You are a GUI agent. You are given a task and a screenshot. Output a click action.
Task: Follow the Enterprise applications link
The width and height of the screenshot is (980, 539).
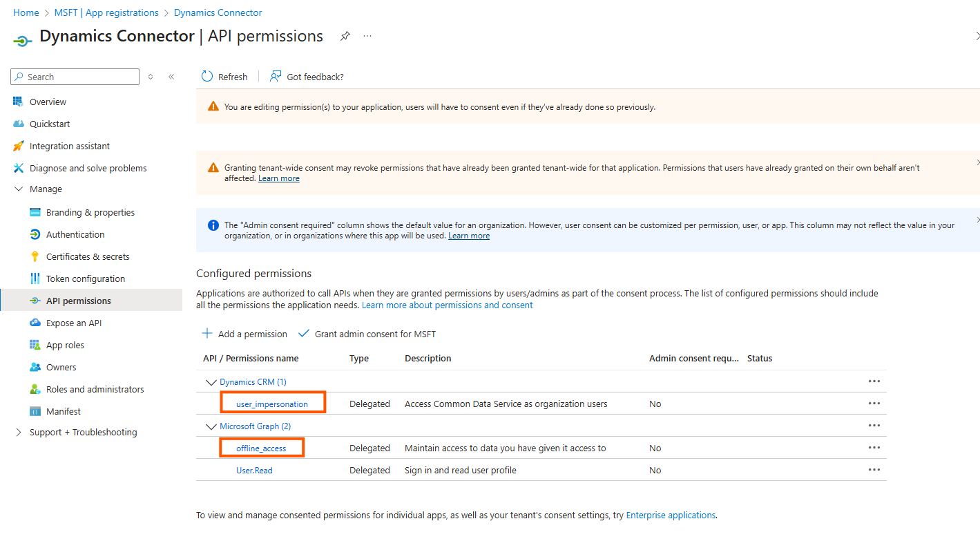point(670,515)
